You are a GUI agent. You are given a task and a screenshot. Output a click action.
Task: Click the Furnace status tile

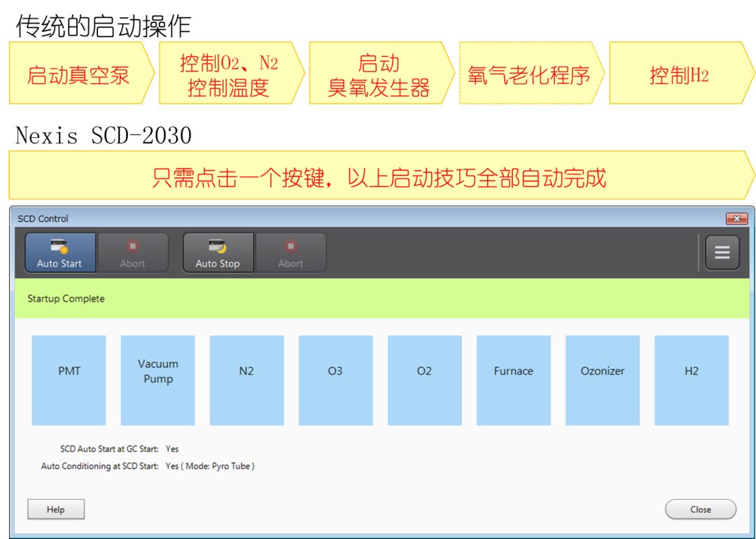(x=513, y=380)
